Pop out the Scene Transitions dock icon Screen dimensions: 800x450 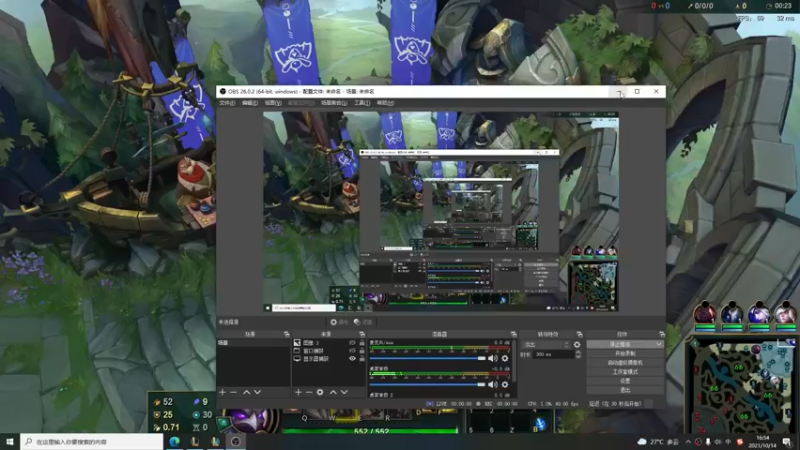[x=579, y=335]
